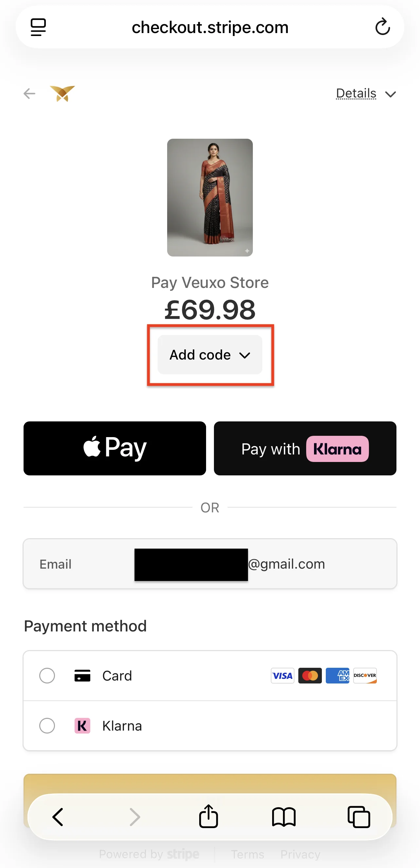Viewport: 420px width, 868px height.
Task: Reload the checkout page
Action: (x=383, y=27)
